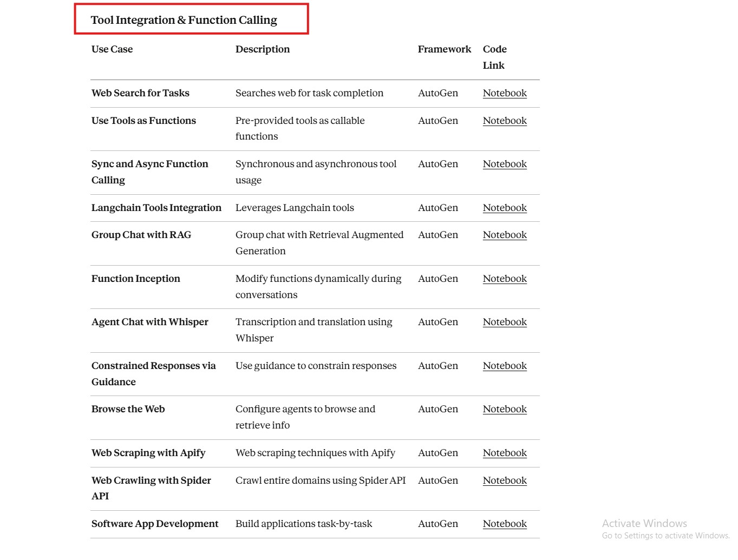Open Agent Chat with Whisper Notebook link

505,322
